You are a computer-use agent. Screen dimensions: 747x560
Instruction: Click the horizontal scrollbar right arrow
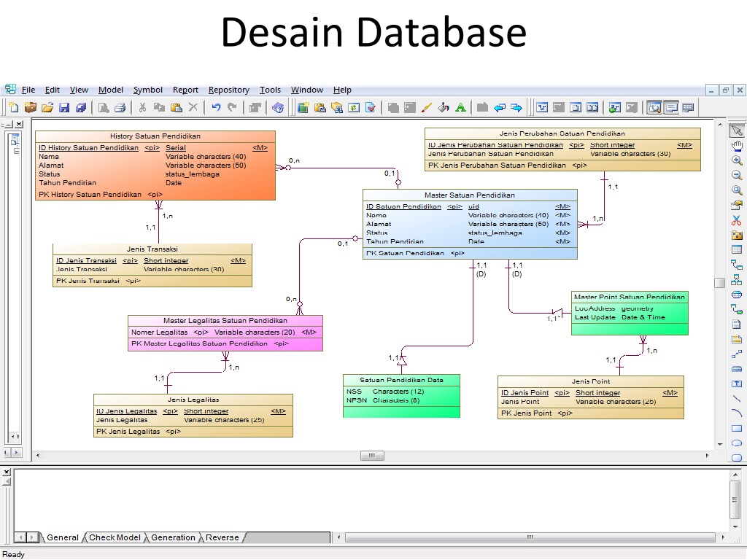707,455
